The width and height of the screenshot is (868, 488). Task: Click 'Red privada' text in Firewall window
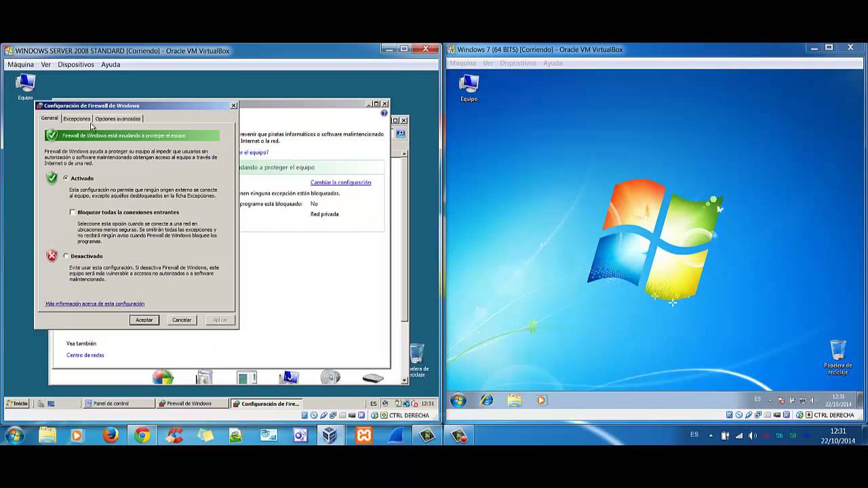click(x=324, y=214)
